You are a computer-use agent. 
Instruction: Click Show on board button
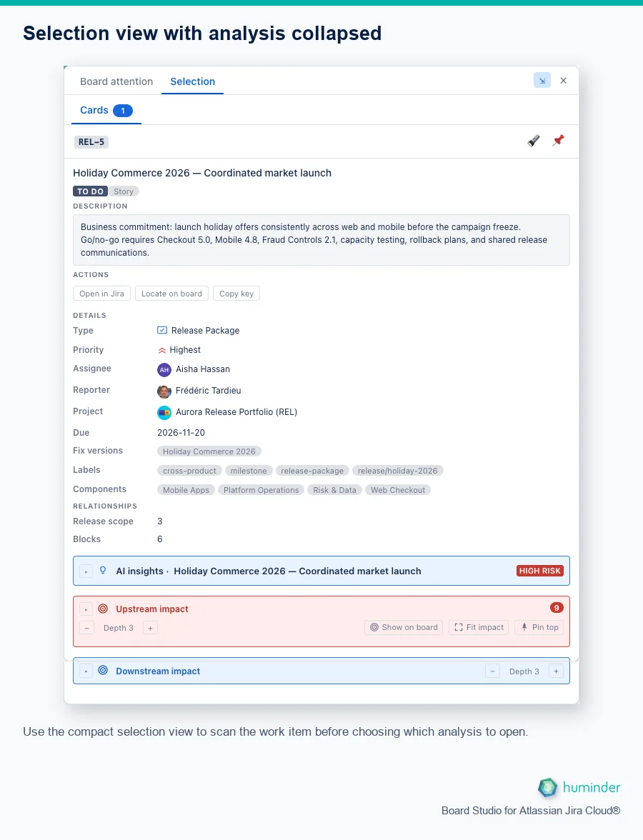[404, 627]
